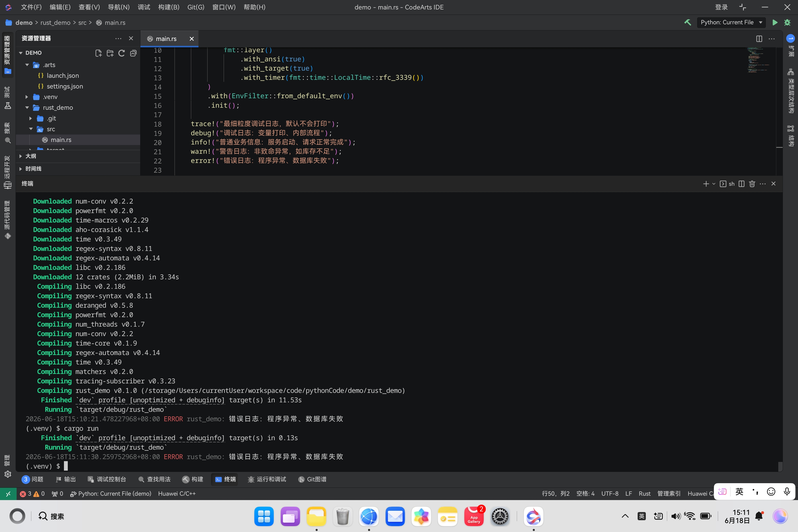Switch to the 调试控制台 tab
The image size is (798, 532).
tap(107, 479)
